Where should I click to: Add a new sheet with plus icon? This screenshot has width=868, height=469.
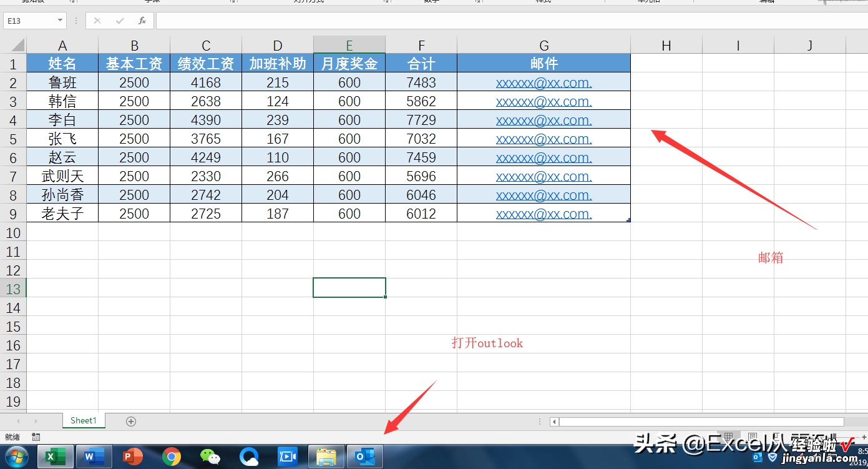pyautogui.click(x=131, y=421)
